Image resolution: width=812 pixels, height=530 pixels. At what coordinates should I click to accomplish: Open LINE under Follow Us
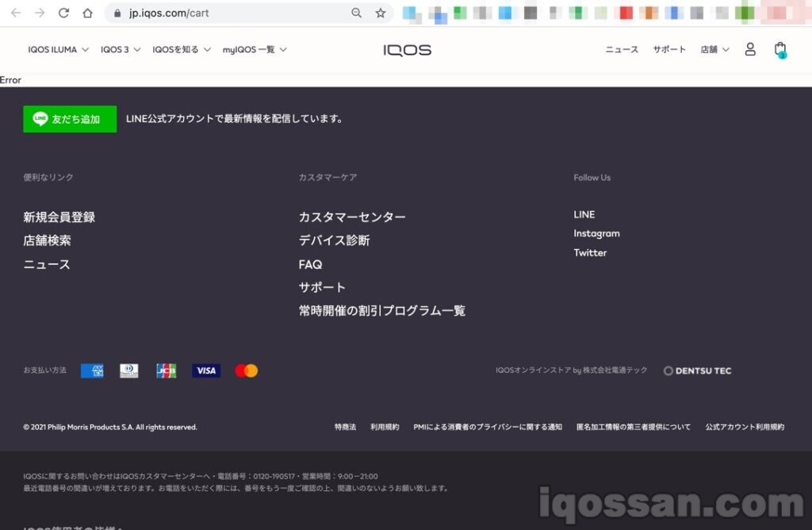pos(584,214)
